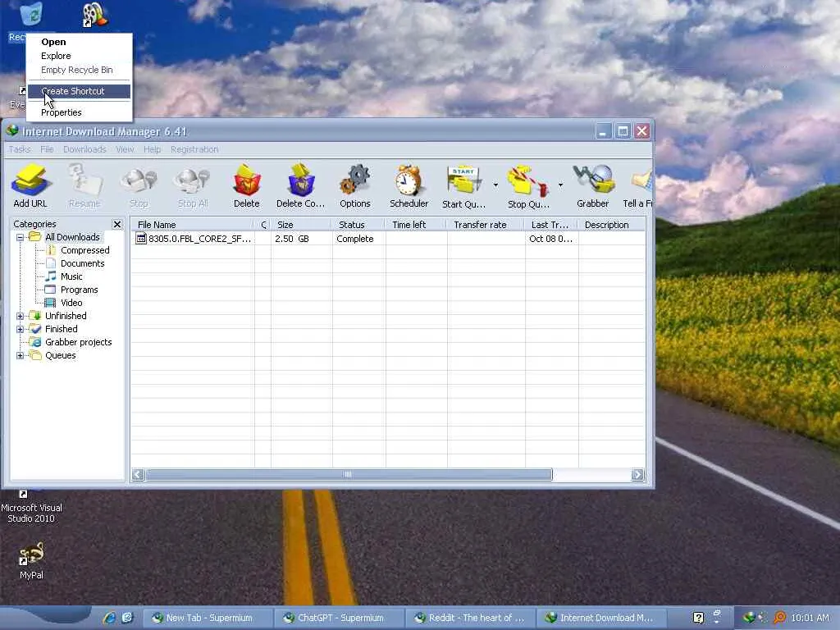The image size is (840, 630).
Task: Choose Create Shortcut in context menu
Action: pyautogui.click(x=79, y=91)
